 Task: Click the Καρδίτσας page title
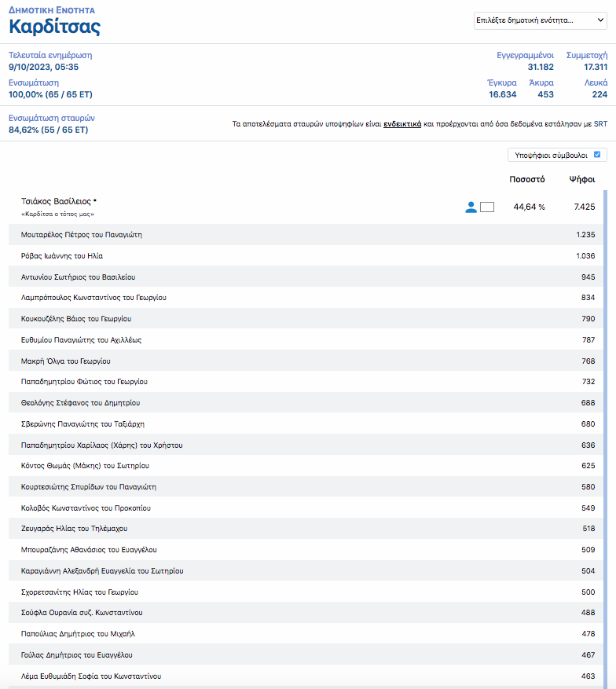[x=54, y=27]
